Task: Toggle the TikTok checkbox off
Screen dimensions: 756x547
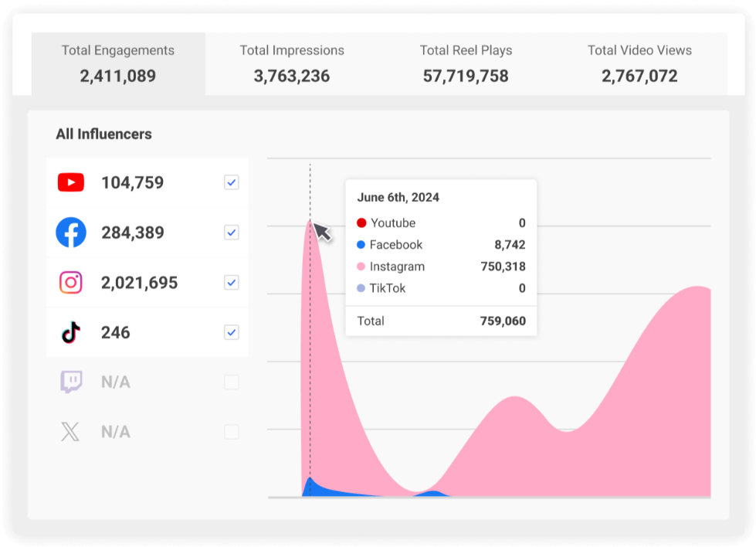Action: coord(232,332)
